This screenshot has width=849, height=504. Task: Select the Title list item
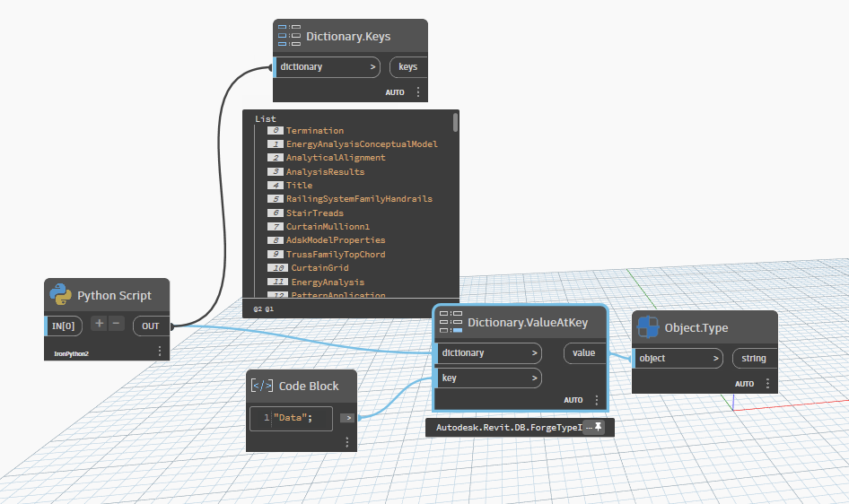tap(300, 185)
